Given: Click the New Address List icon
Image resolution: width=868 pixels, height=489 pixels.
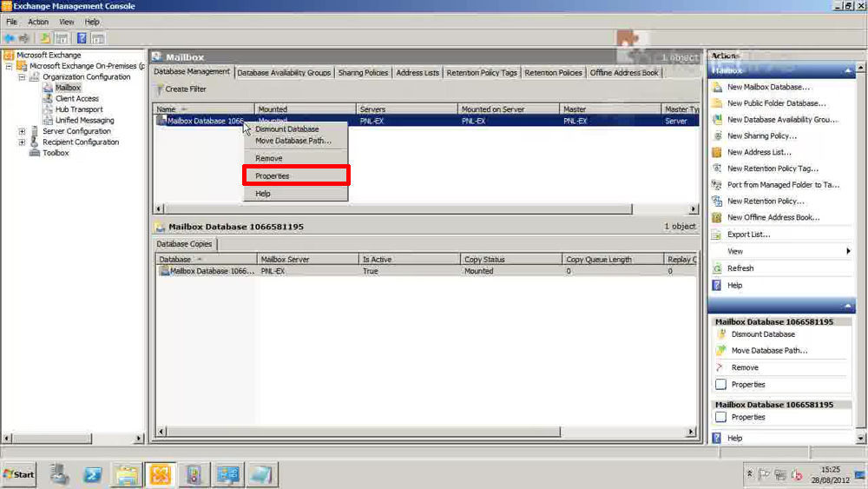Looking at the screenshot, I should tap(717, 152).
